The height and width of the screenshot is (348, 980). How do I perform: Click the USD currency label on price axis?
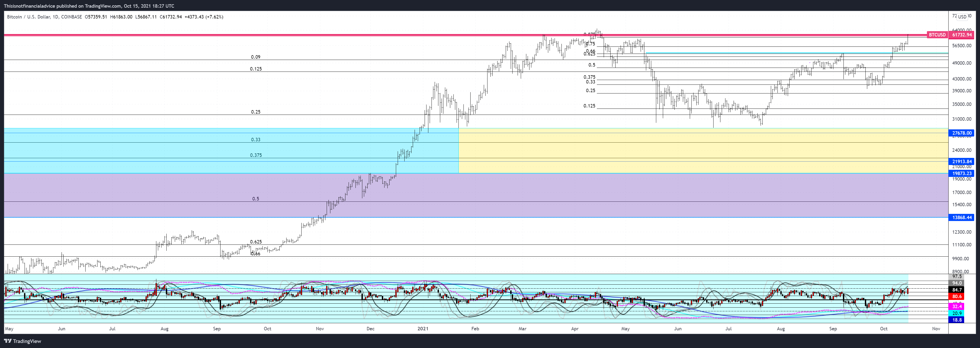pyautogui.click(x=962, y=17)
